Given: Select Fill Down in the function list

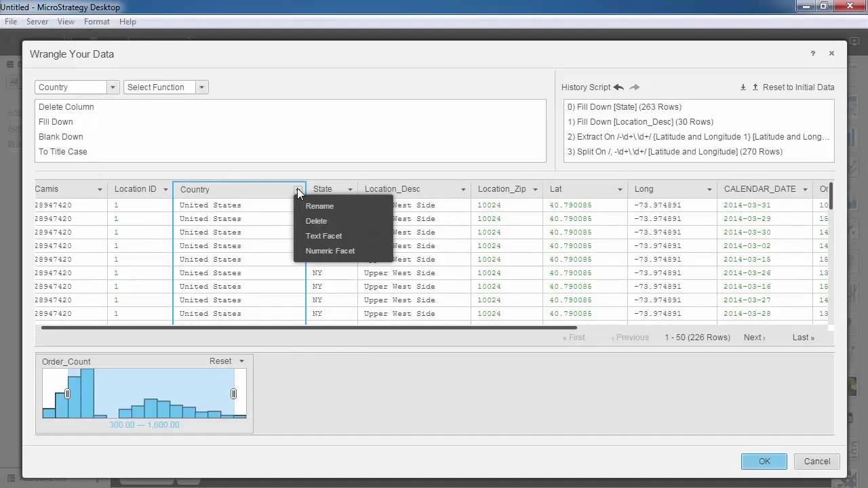Looking at the screenshot, I should 56,122.
